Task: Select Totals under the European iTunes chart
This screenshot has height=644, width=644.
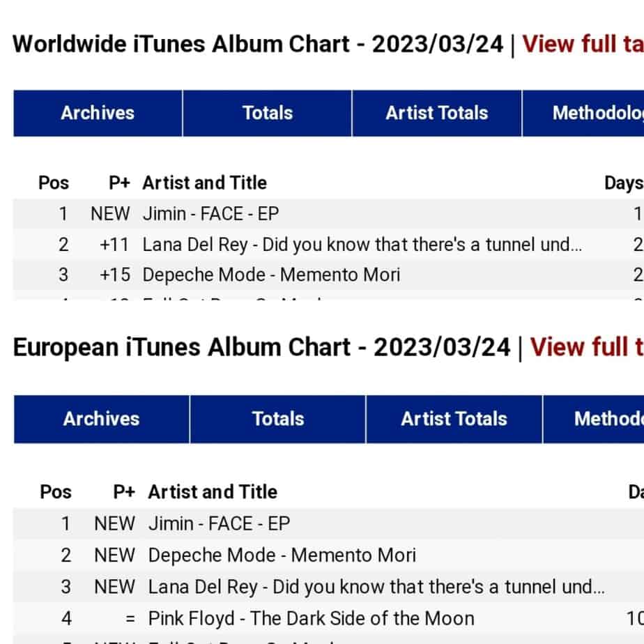Action: coord(277,419)
